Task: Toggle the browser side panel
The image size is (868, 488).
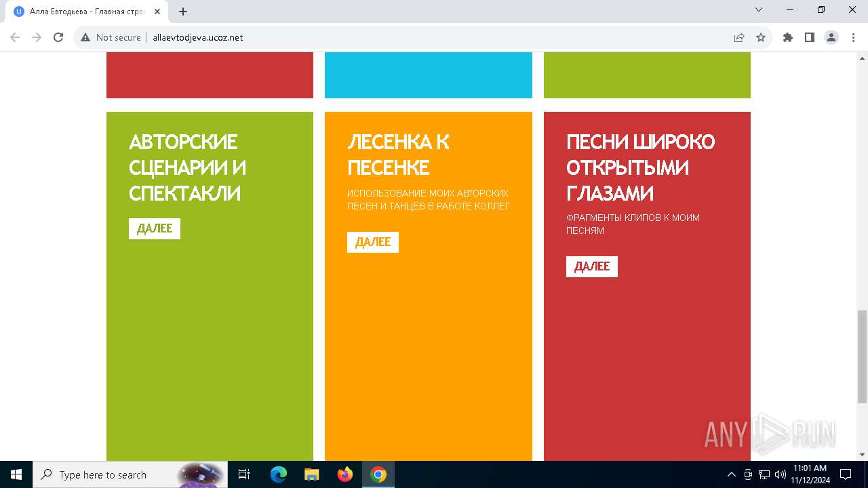Action: click(810, 37)
